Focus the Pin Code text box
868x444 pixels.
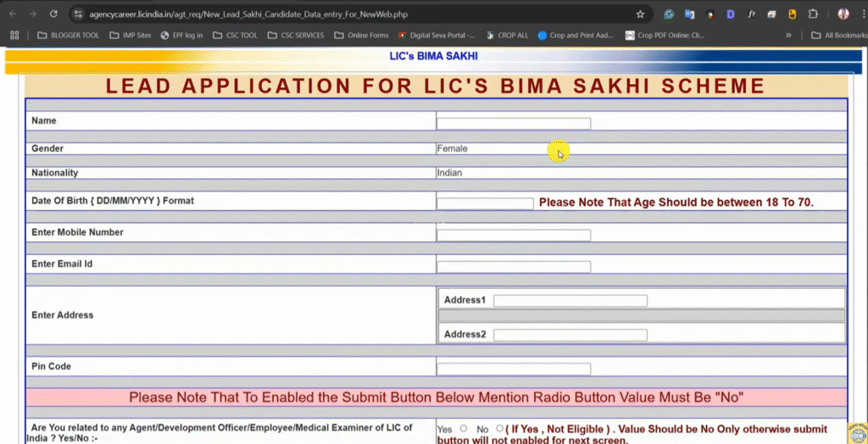pyautogui.click(x=513, y=369)
